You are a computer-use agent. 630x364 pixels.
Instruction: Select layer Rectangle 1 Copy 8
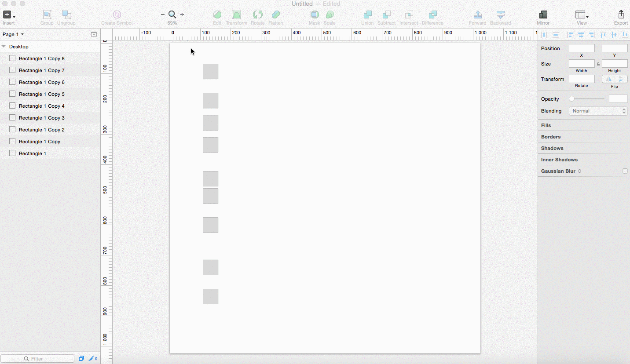(x=50, y=58)
